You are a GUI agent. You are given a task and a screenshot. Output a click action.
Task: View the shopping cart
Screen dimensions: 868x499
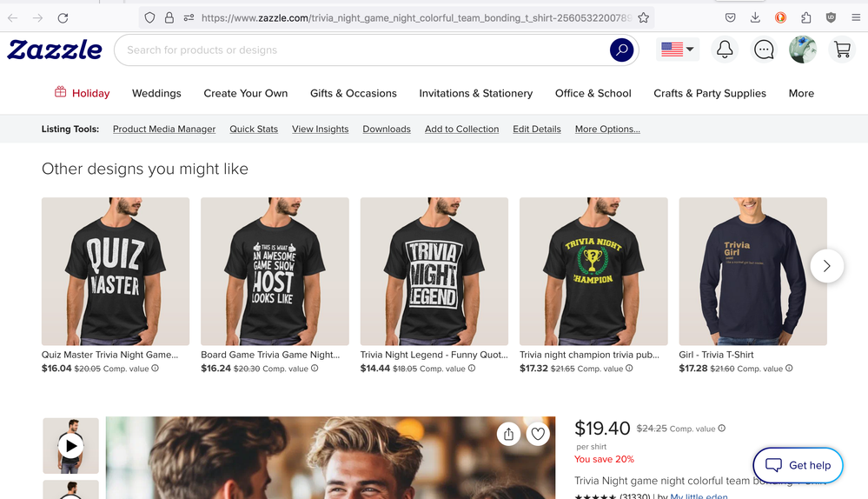(x=842, y=50)
